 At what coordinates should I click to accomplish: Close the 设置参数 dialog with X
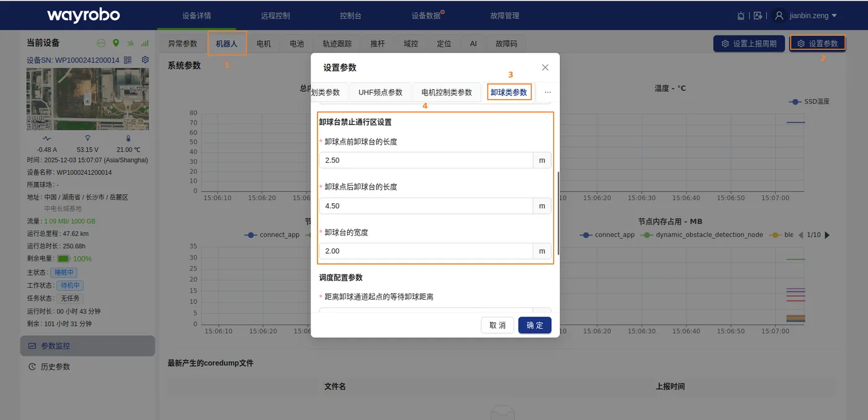[x=545, y=68]
